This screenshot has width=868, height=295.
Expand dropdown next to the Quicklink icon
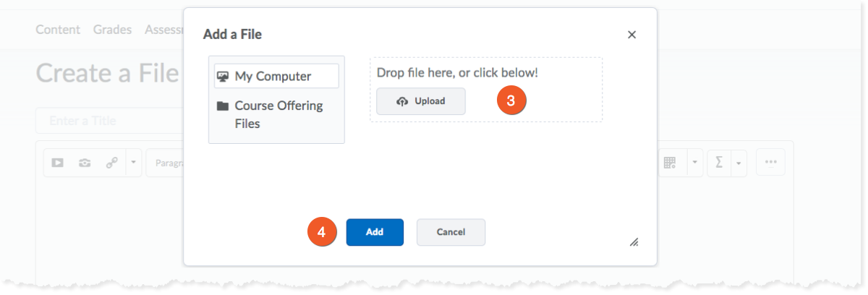(x=132, y=163)
